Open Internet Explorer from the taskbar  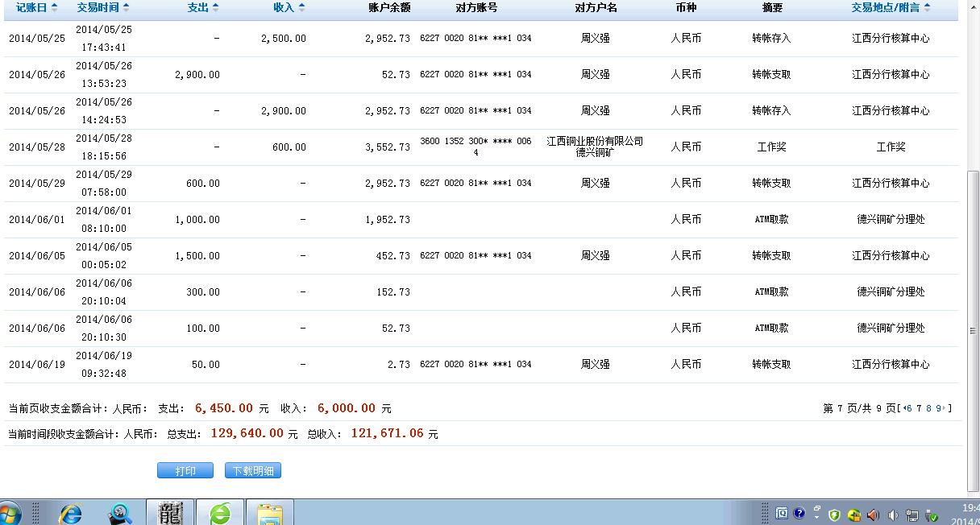click(71, 513)
